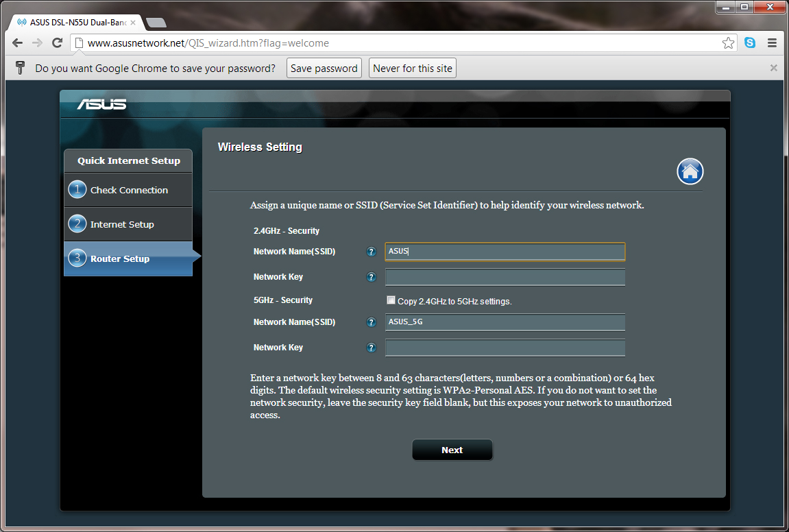
Task: Click step 2 circle for Internet Setup
Action: [x=77, y=224]
